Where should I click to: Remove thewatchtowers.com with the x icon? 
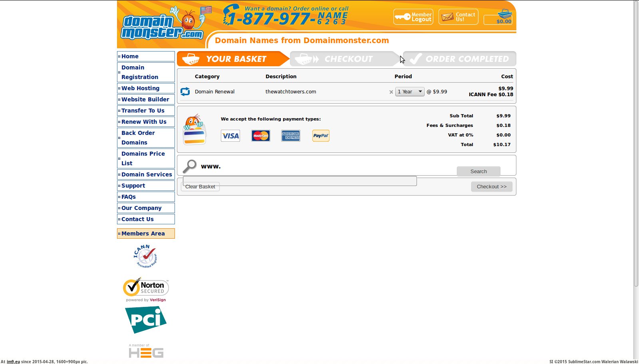(391, 92)
